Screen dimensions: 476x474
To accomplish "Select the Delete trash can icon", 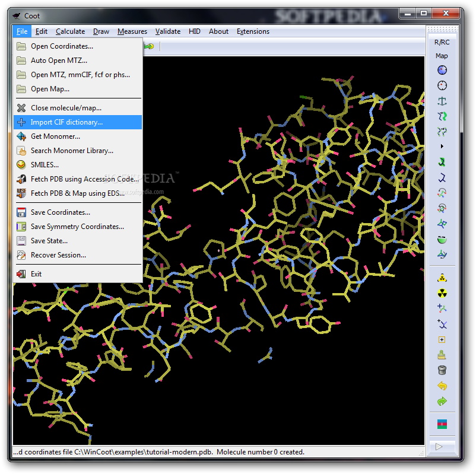I will (442, 370).
